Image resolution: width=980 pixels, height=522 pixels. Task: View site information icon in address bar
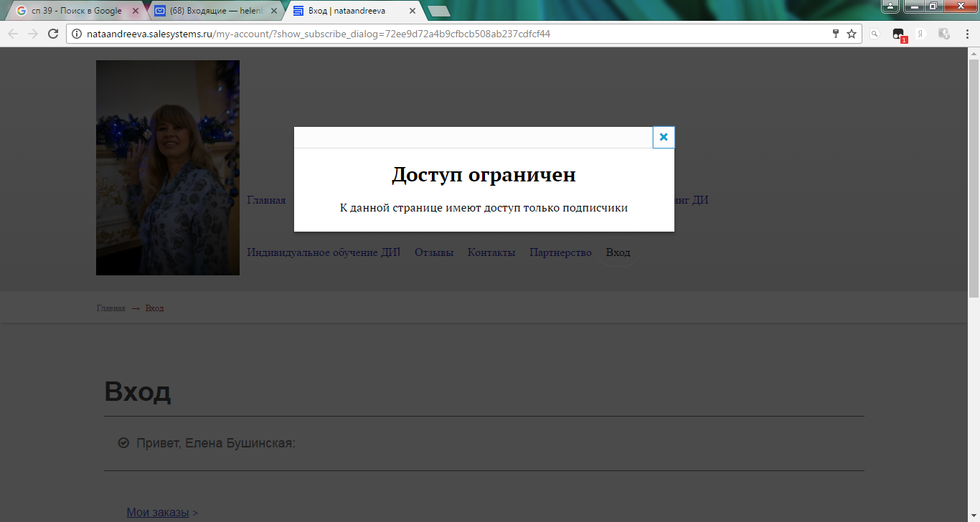pos(77,34)
